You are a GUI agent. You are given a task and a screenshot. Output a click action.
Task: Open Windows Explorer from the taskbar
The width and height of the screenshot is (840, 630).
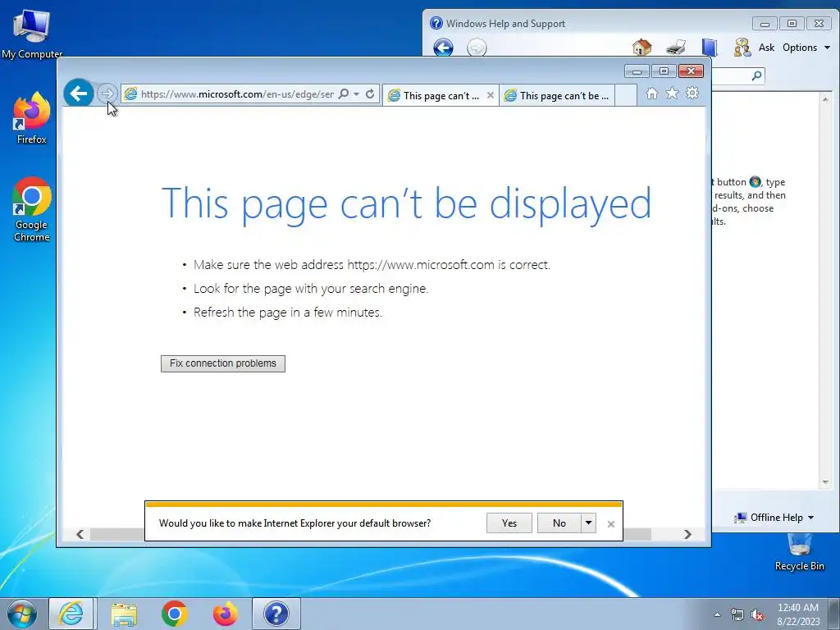124,614
